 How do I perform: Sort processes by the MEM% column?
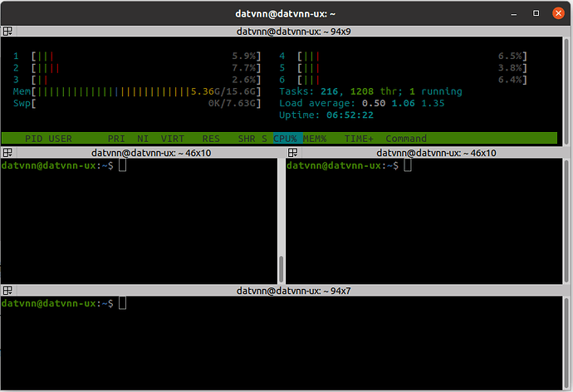click(x=315, y=139)
